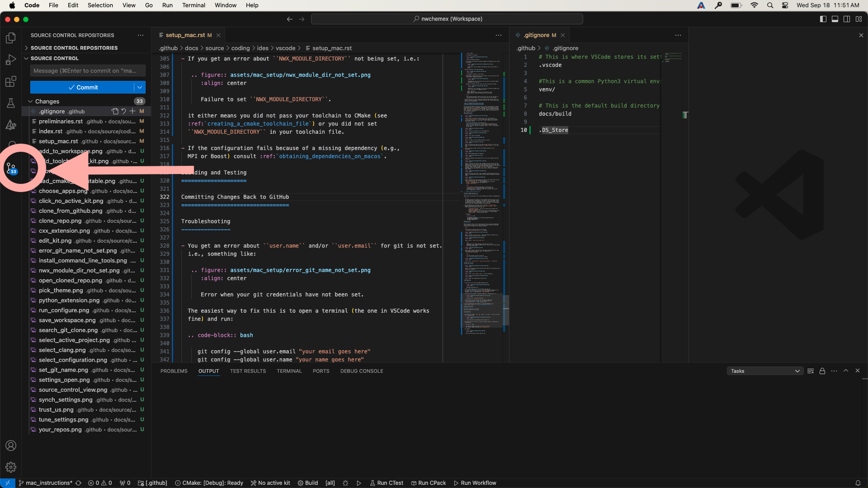Image resolution: width=868 pixels, height=488 pixels.
Task: Open Commit button dropdown arrow
Action: click(x=140, y=87)
